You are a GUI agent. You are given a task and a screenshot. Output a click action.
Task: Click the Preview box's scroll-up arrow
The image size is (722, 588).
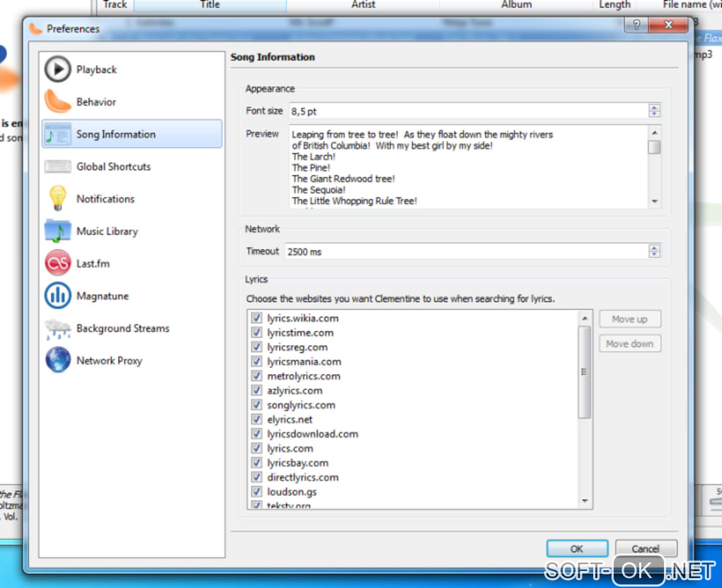pyautogui.click(x=654, y=132)
